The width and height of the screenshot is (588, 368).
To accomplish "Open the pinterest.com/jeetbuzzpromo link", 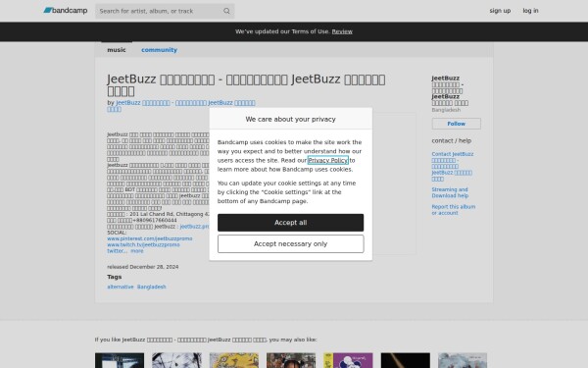I will 150,238.
